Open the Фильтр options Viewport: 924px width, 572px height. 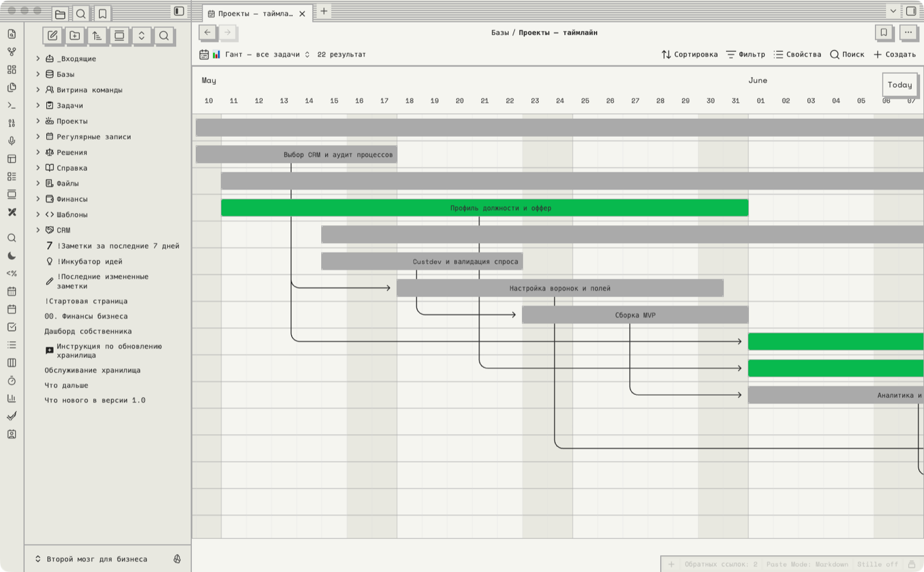tap(746, 55)
